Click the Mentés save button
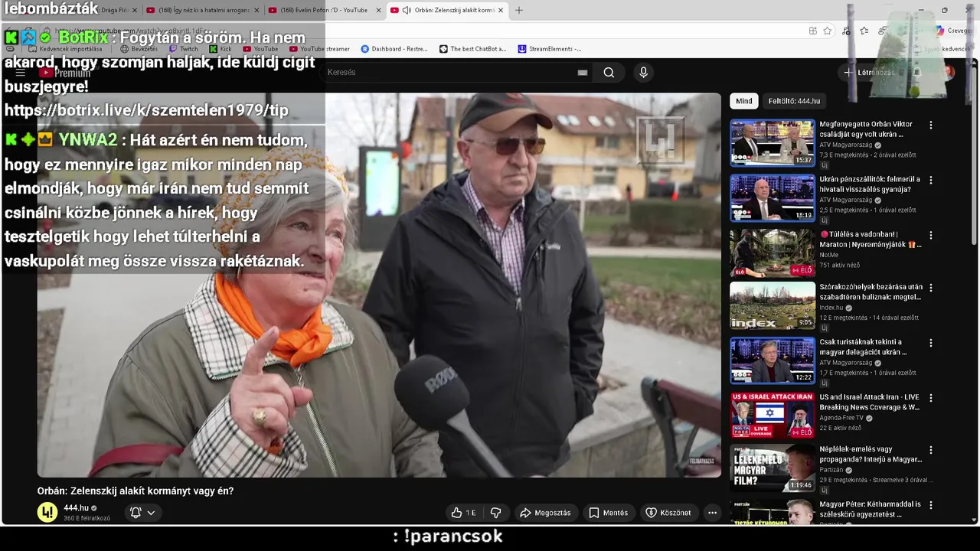This screenshot has height=551, width=980. pos(608,513)
